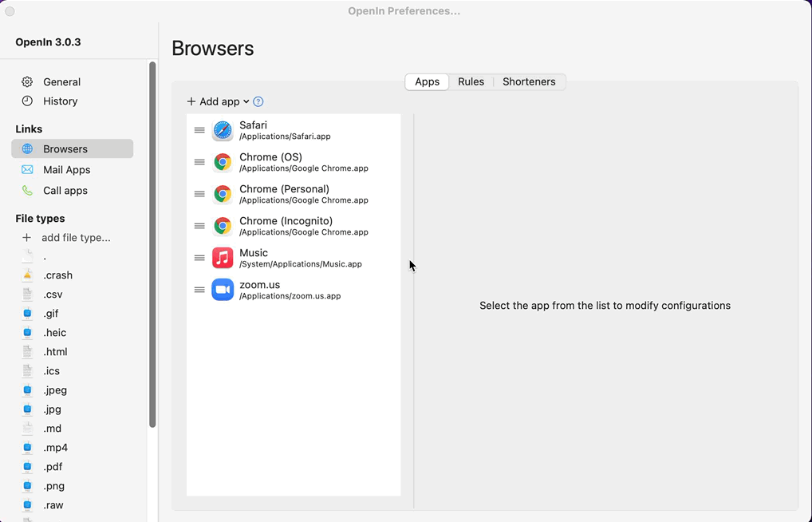The width and height of the screenshot is (812, 522).
Task: Click the .crash file type icon
Action: pos(27,275)
